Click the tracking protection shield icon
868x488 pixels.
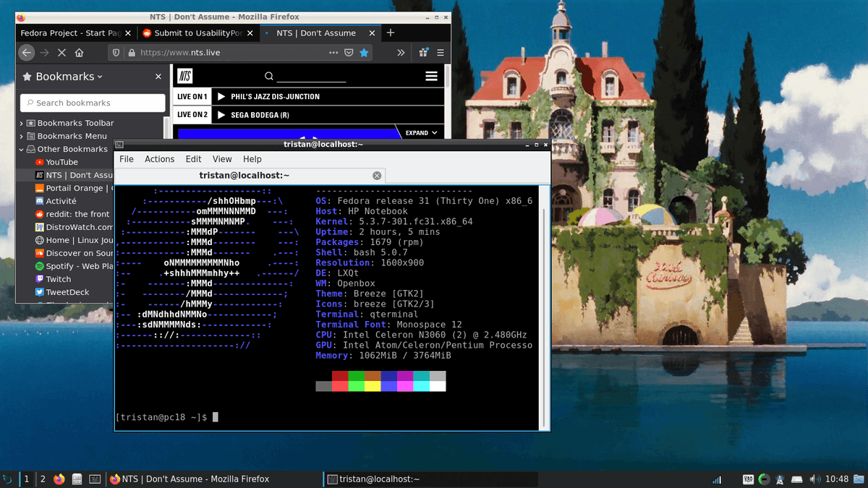coord(116,53)
